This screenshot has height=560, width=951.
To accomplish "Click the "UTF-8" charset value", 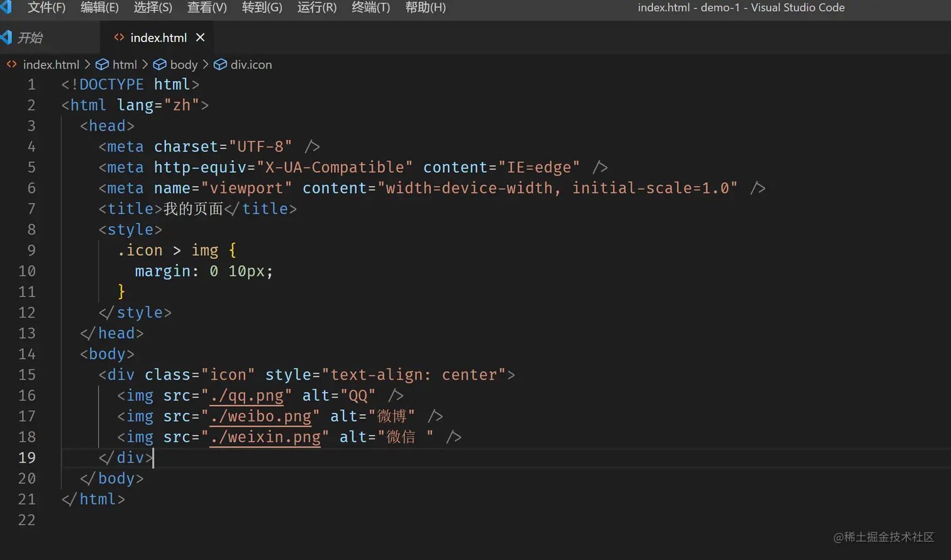I will pos(260,146).
